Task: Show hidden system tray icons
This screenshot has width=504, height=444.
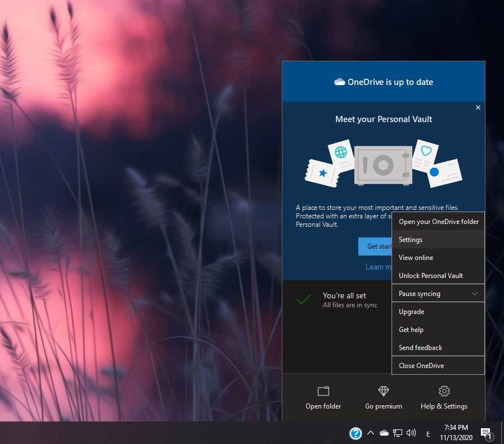Action: pyautogui.click(x=370, y=433)
